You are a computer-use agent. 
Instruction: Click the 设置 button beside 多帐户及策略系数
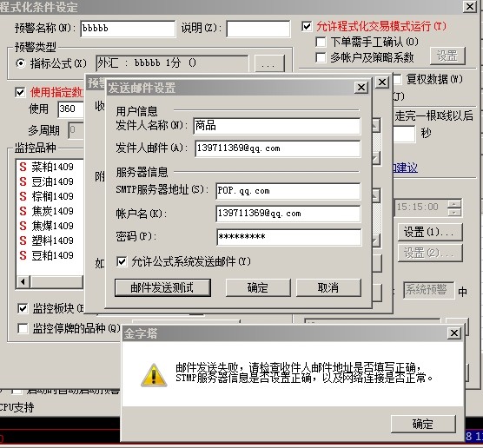coord(447,56)
